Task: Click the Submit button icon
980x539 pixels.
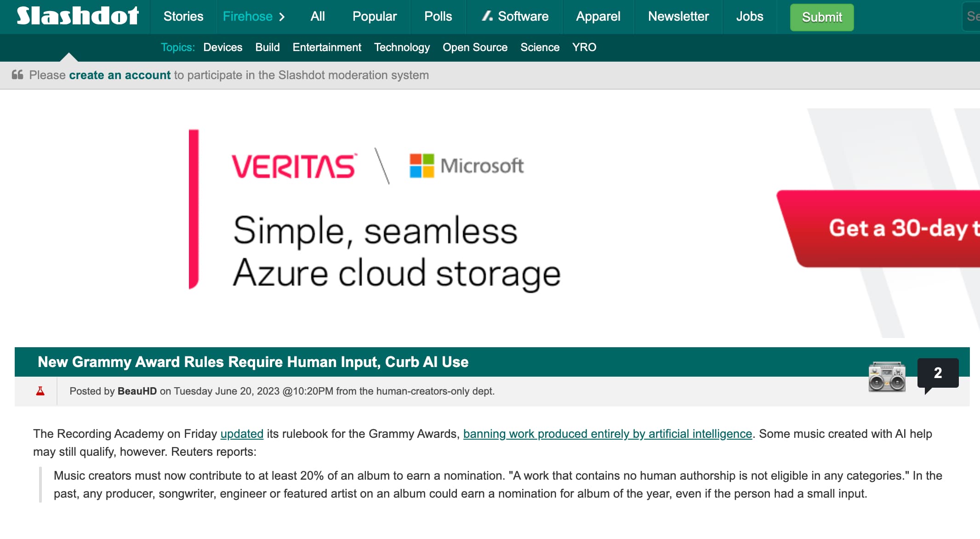Action: (x=821, y=17)
